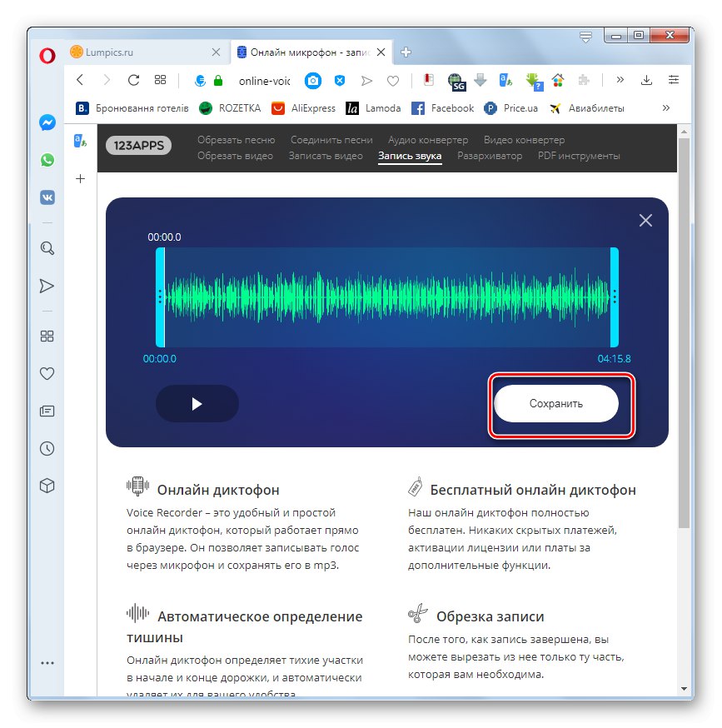Play the recorded audio
The height and width of the screenshot is (728, 722).
[197, 403]
